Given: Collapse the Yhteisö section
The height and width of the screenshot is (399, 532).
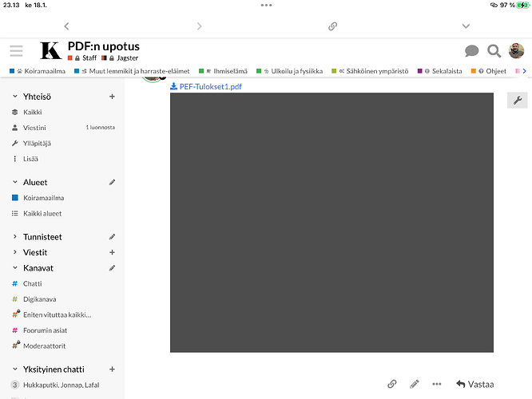Looking at the screenshot, I should [x=15, y=97].
